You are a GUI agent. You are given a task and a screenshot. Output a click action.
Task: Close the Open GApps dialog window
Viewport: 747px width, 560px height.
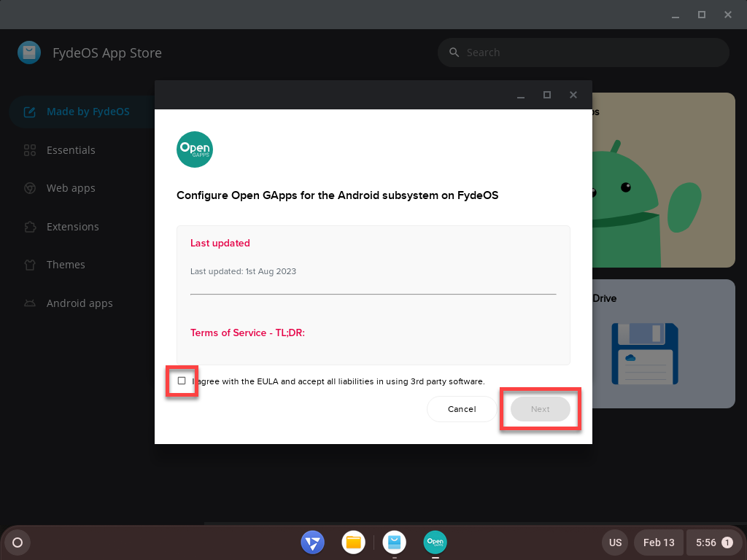click(573, 96)
